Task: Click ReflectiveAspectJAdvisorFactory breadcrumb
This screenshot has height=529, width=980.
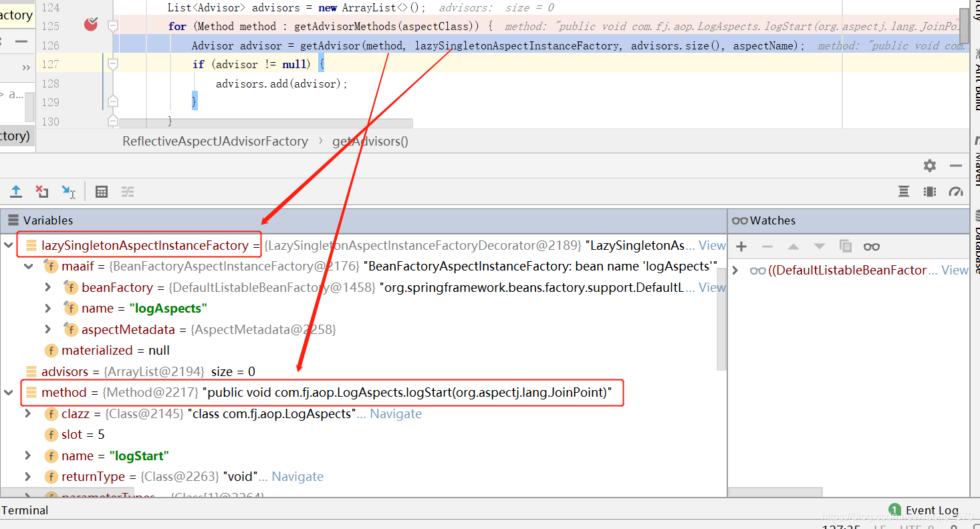Action: click(x=215, y=141)
